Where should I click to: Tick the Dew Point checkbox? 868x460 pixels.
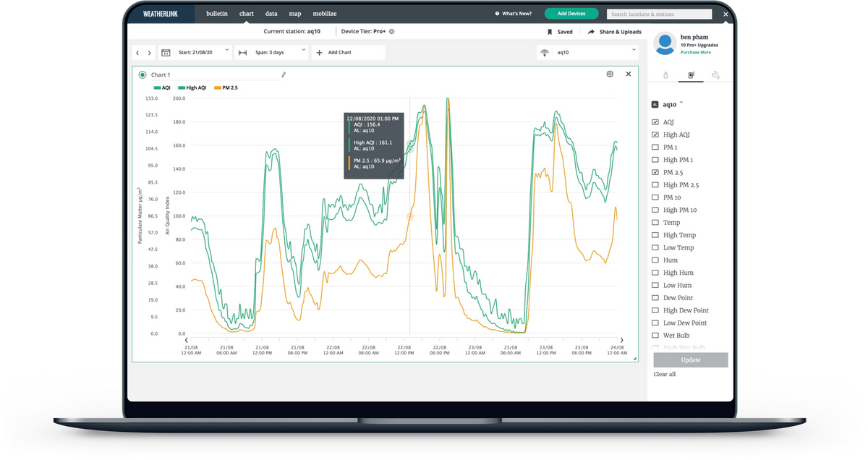(x=655, y=298)
